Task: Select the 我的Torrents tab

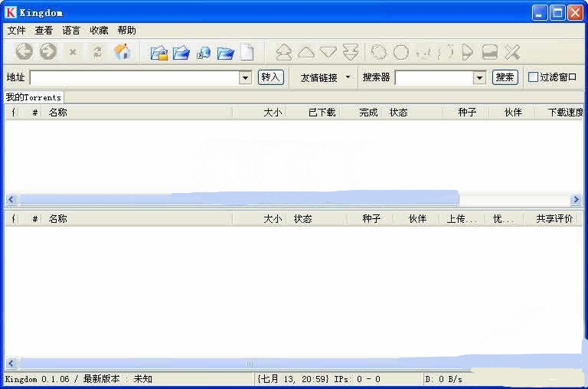Action: tap(34, 97)
